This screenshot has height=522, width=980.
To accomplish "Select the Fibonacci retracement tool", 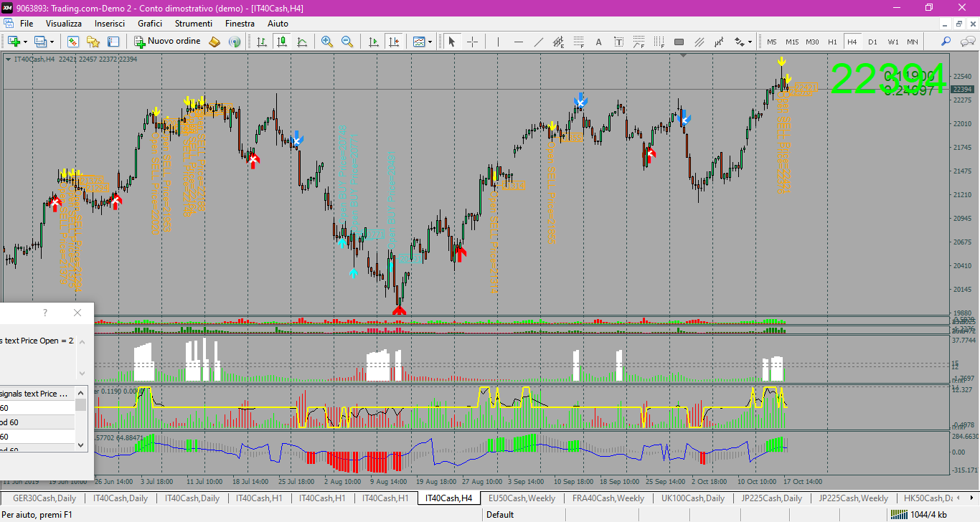I will (579, 42).
